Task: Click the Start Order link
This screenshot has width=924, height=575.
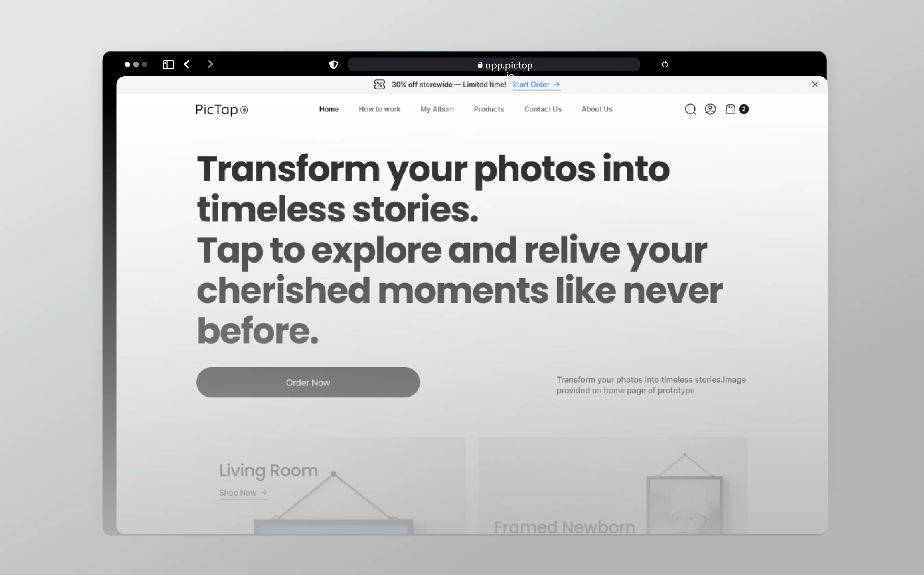Action: coord(536,85)
